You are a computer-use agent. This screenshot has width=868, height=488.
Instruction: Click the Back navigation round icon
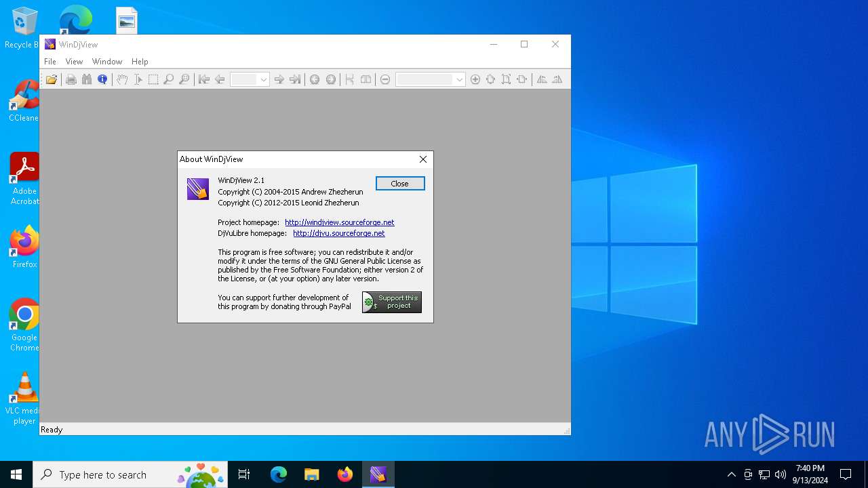point(315,79)
